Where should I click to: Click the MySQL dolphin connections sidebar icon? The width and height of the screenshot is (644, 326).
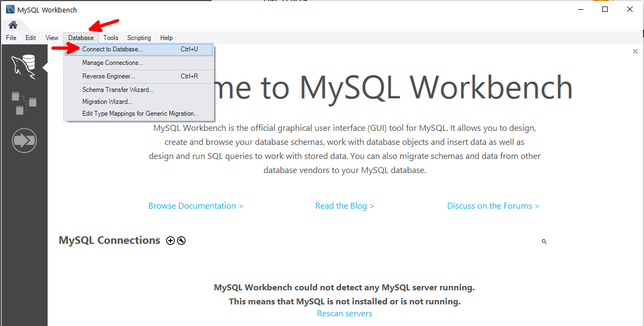point(23,66)
